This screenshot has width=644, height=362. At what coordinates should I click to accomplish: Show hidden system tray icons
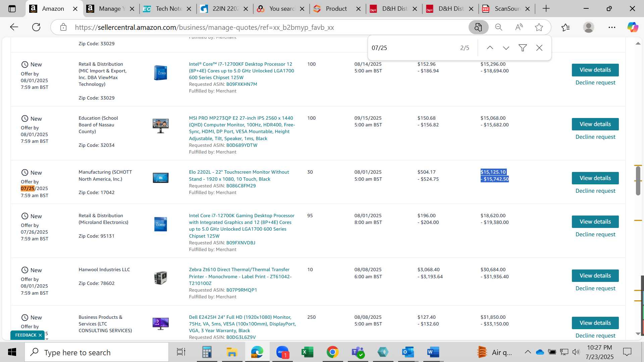[x=528, y=352]
